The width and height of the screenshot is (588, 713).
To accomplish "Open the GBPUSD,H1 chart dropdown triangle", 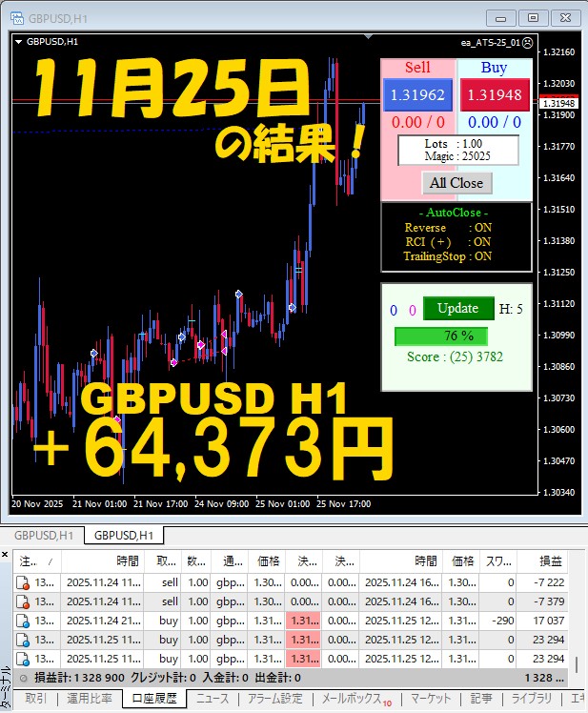I will (19, 42).
